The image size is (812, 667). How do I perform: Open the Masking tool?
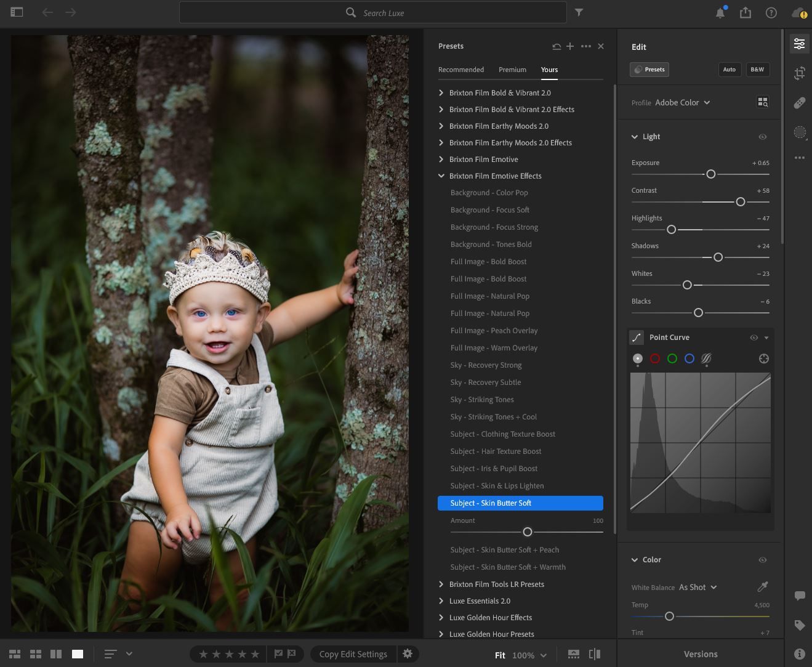(799, 132)
